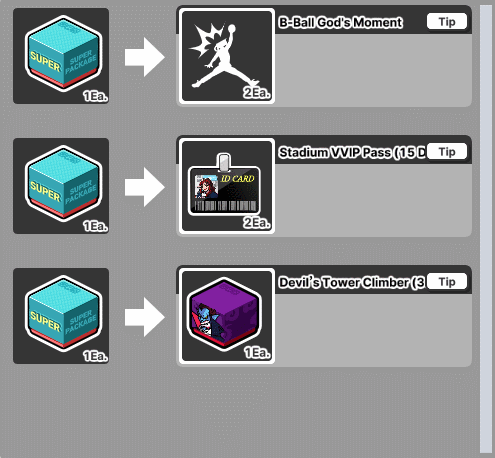Click the arrow pointing to the purple box

click(x=145, y=317)
